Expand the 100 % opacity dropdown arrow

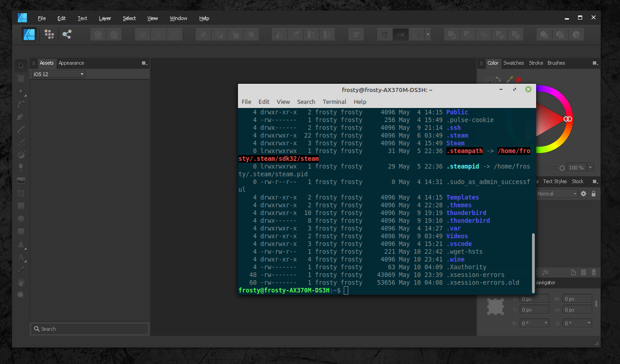tap(590, 168)
